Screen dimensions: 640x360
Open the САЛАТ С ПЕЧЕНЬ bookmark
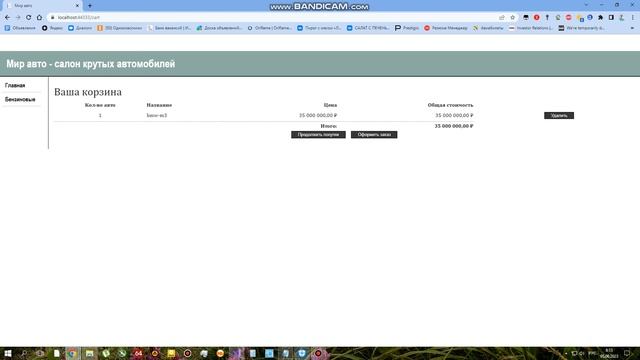368,28
